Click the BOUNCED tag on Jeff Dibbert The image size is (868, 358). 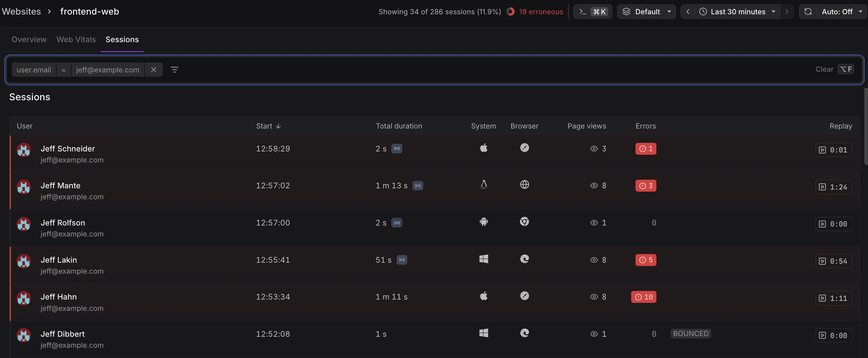pyautogui.click(x=691, y=333)
